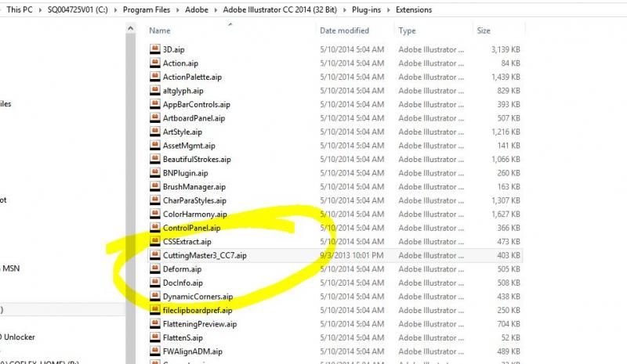627x364 pixels.
Task: Select the ColorHarmony.aip file icon
Action: tap(154, 214)
